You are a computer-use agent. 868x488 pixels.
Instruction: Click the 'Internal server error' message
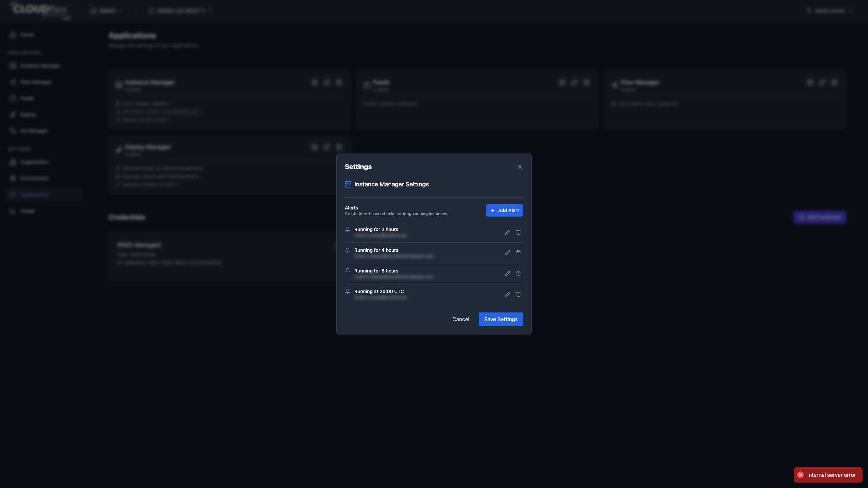coord(831,475)
